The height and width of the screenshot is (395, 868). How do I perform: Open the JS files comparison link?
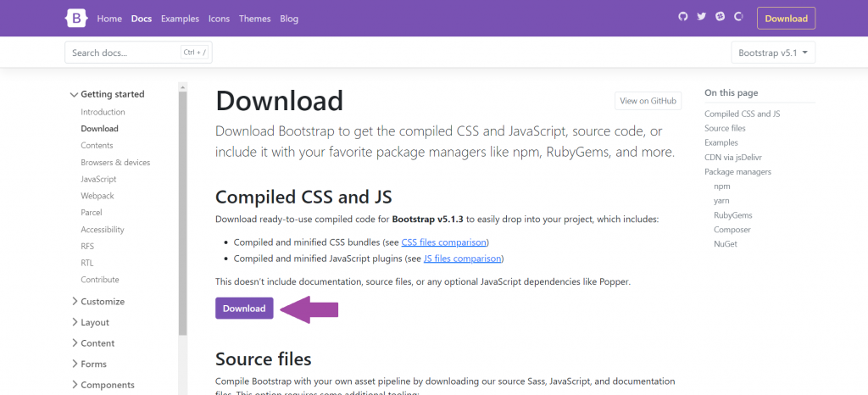[462, 259]
